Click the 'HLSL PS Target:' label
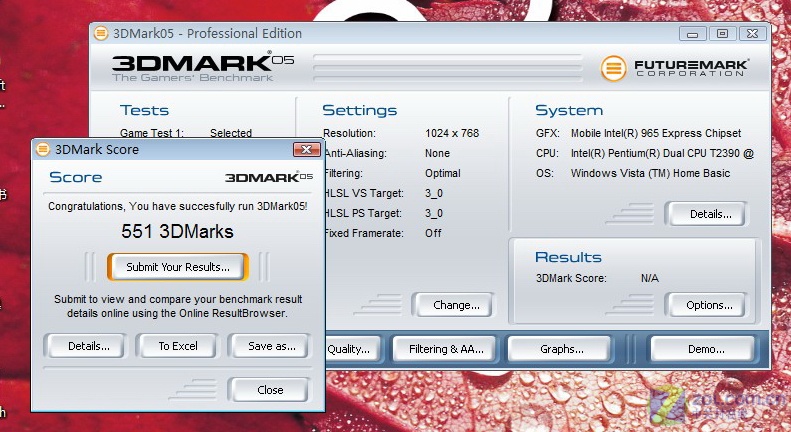The height and width of the screenshot is (432, 791). pos(362,213)
